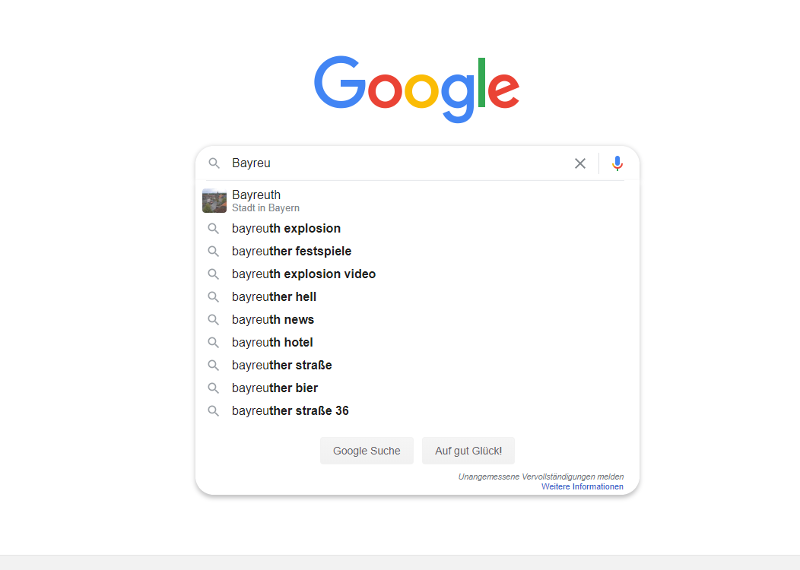Choose 'bayreuther straße 36' suggestion
Image resolution: width=800 pixels, height=570 pixels.
[290, 411]
